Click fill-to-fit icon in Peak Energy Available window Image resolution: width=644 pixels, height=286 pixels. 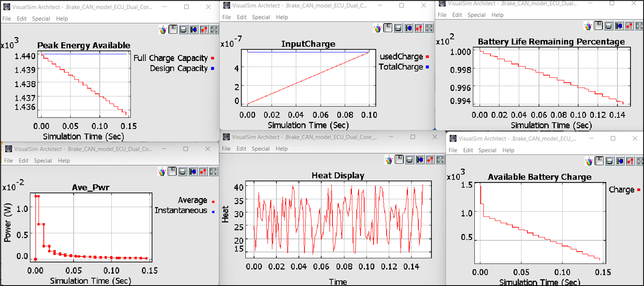pos(214,30)
